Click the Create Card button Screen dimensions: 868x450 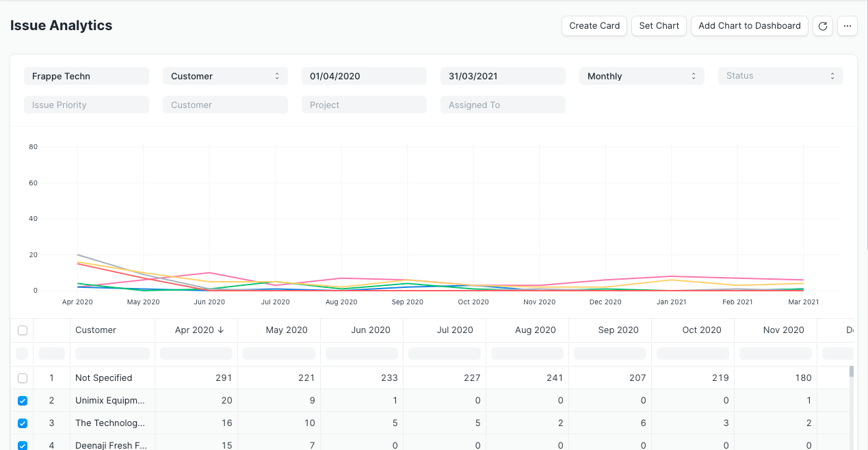coord(594,25)
